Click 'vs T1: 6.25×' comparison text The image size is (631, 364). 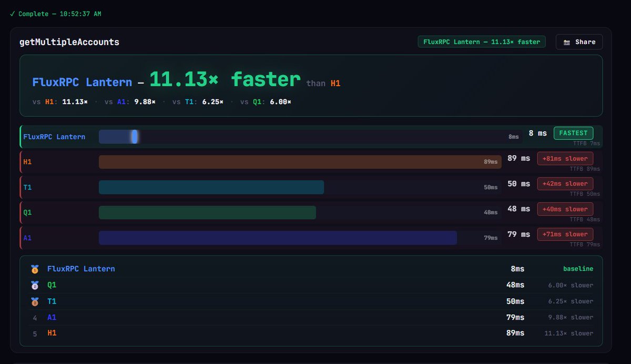tap(198, 101)
